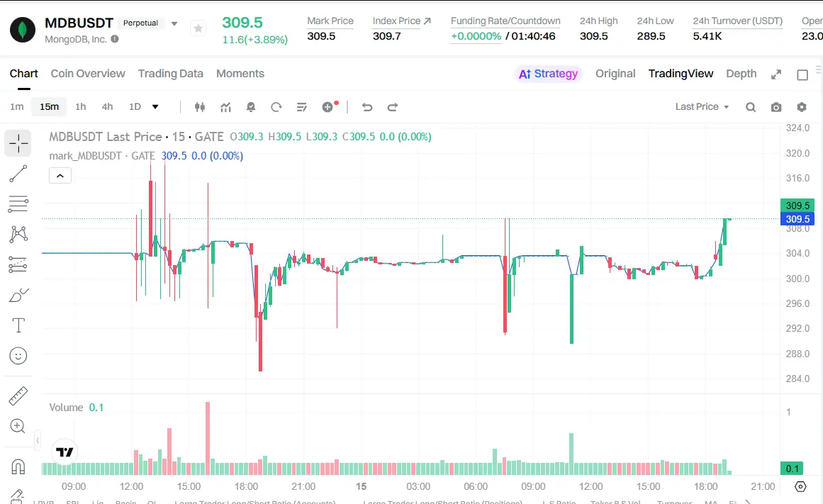Select the zoom-in magnifier tool
The image size is (823, 504).
[18, 426]
